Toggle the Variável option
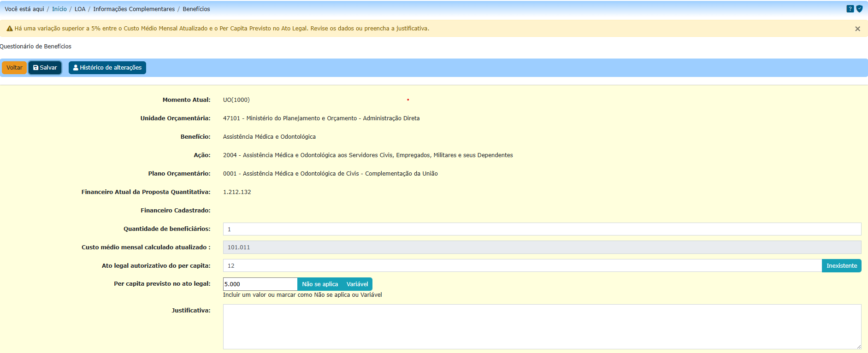This screenshot has height=353, width=868. [357, 284]
